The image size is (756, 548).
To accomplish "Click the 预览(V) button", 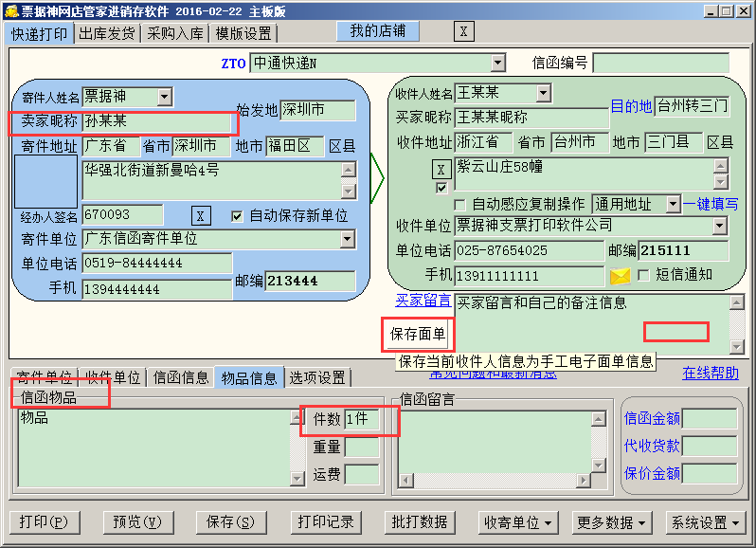I will tap(137, 522).
